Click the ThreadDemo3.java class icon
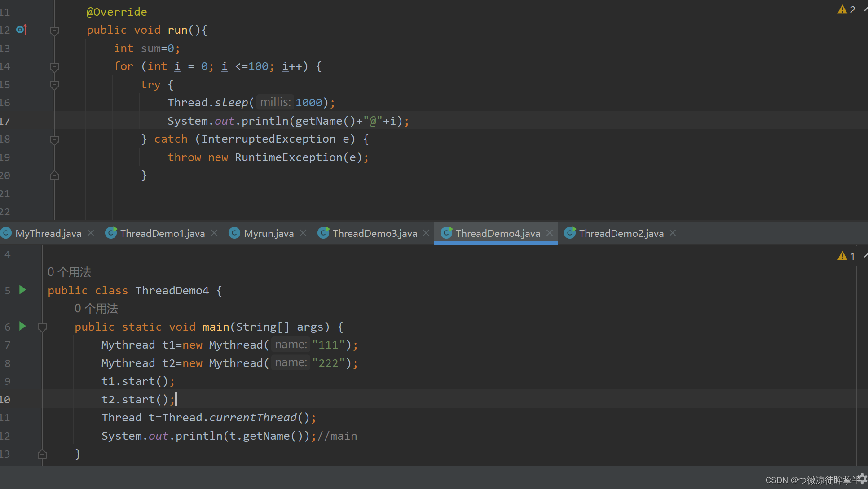868x489 pixels. coord(323,233)
